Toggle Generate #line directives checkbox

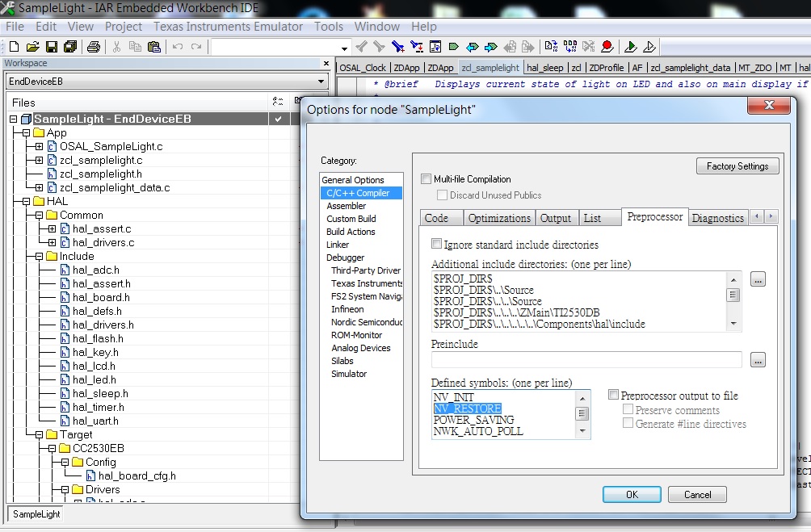click(628, 423)
